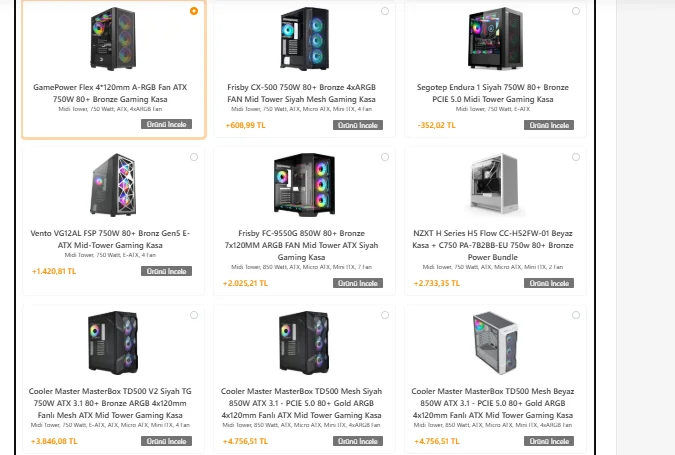The height and width of the screenshot is (455, 675).
Task: Click Ürünü İncele on the Vento VG12AL card
Action: click(166, 271)
